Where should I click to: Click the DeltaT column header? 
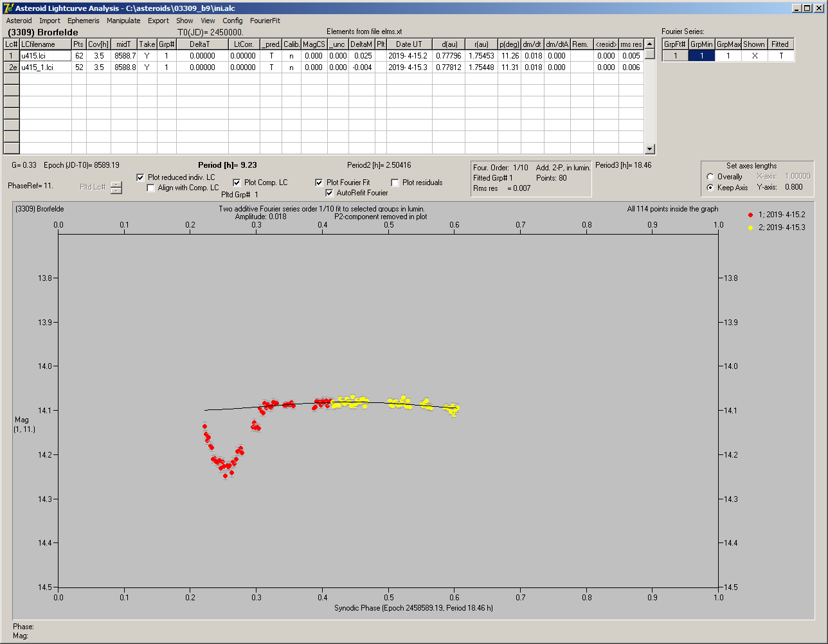202,44
